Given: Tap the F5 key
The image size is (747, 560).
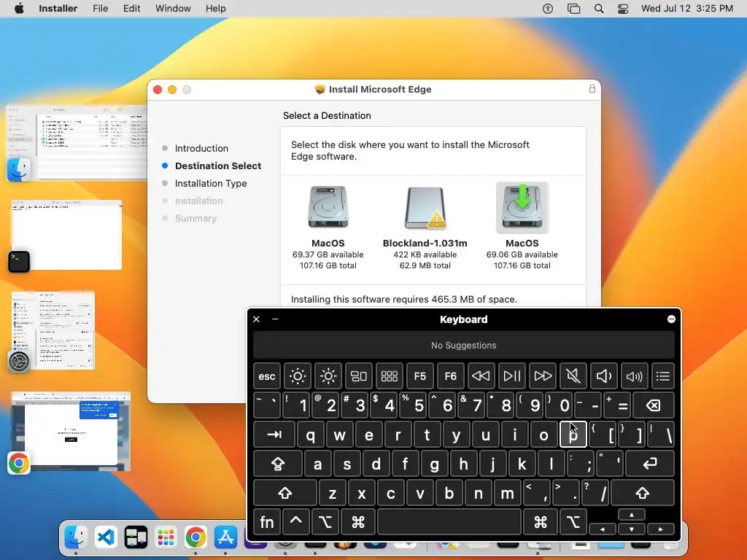Looking at the screenshot, I should (x=419, y=376).
